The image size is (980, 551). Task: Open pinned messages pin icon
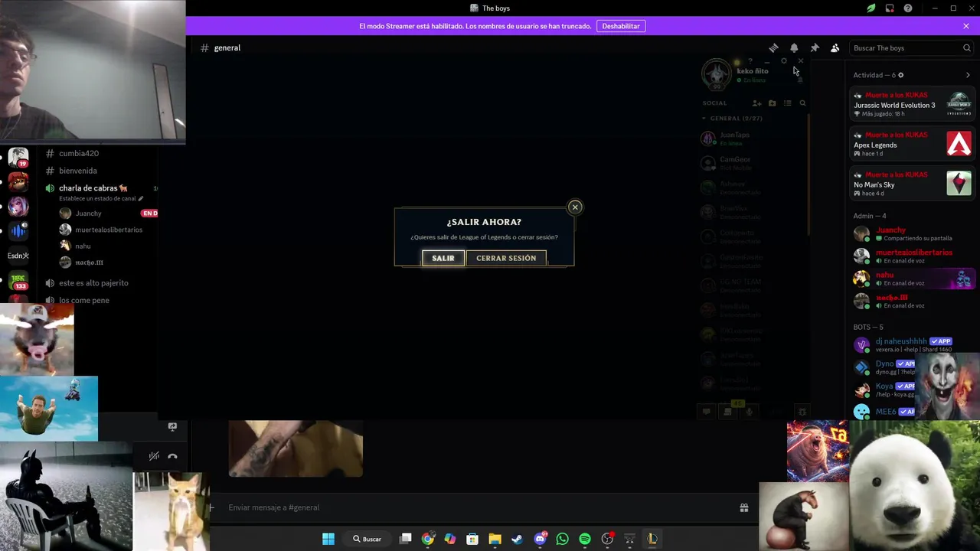815,47
